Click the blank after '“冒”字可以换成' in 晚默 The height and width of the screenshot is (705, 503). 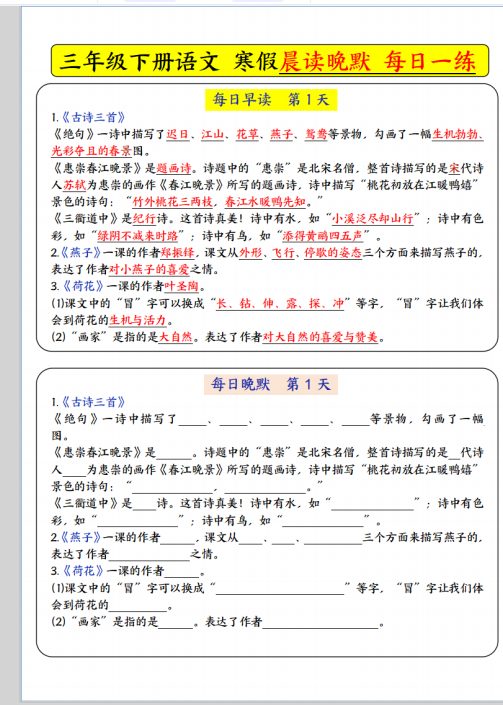(280, 589)
